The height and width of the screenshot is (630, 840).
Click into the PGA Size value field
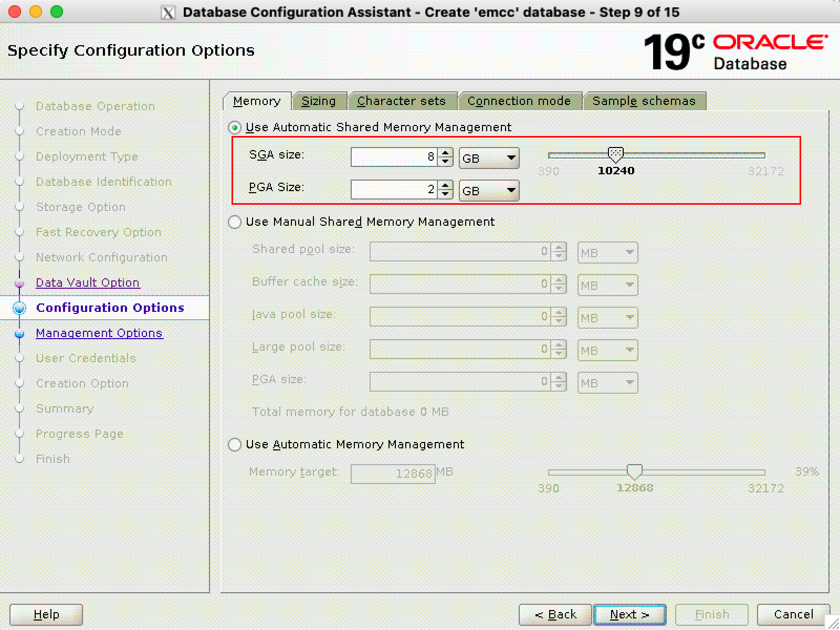[395, 190]
